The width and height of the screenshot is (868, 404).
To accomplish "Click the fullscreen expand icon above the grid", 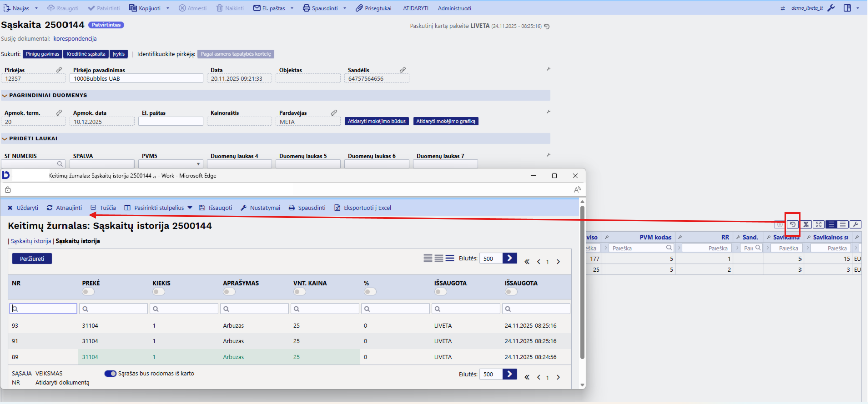I will pos(819,225).
